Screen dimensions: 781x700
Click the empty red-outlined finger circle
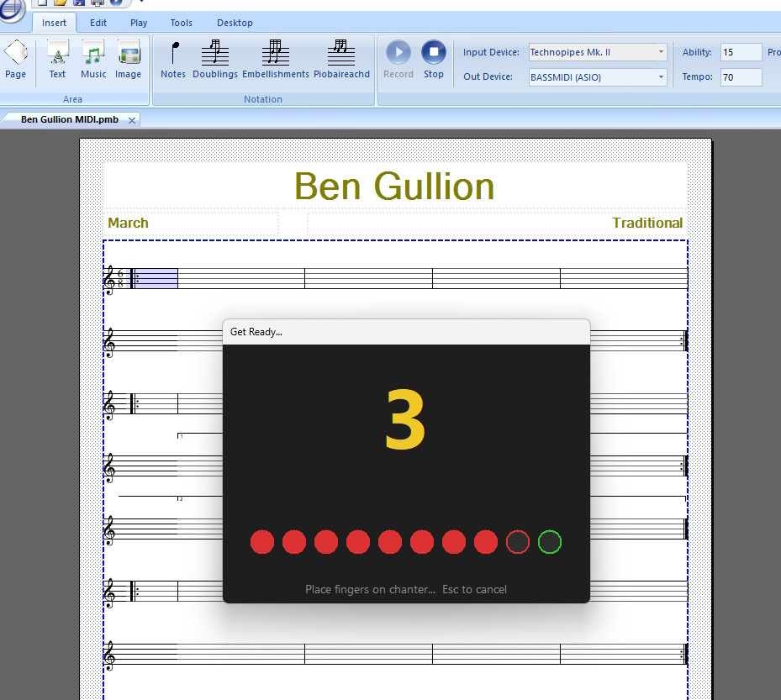pos(518,542)
